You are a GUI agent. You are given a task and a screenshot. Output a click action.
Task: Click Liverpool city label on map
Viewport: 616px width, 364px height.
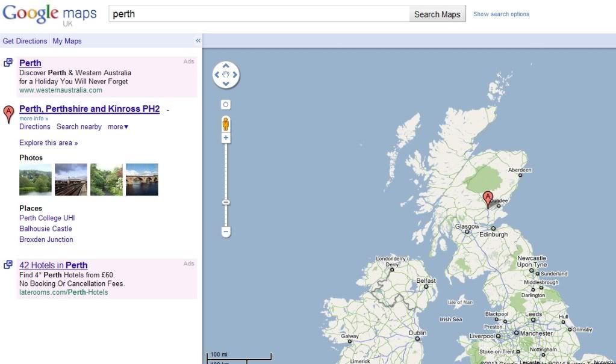[x=482, y=336]
